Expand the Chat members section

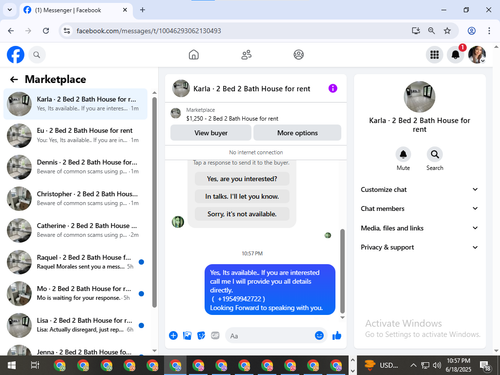(419, 208)
